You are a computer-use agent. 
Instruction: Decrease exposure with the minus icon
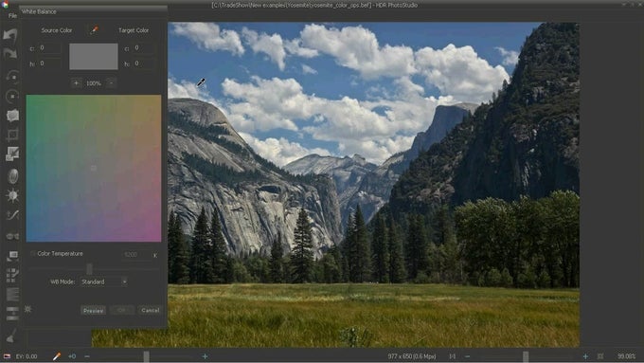87,356
